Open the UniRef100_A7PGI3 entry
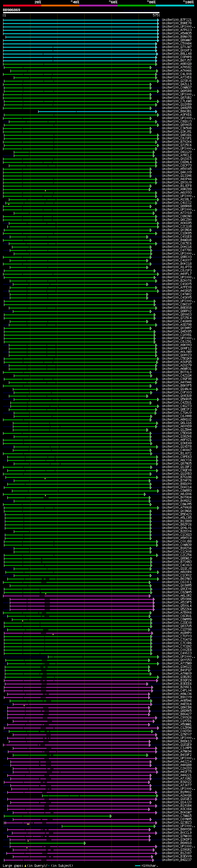The image size is (197, 868). click(177, 30)
